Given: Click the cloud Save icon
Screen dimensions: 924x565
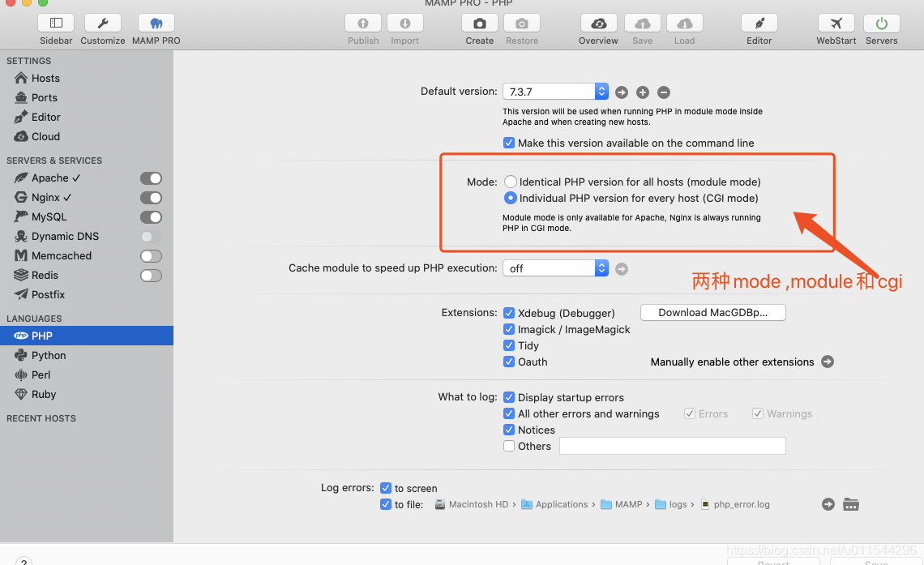Looking at the screenshot, I should (642, 23).
